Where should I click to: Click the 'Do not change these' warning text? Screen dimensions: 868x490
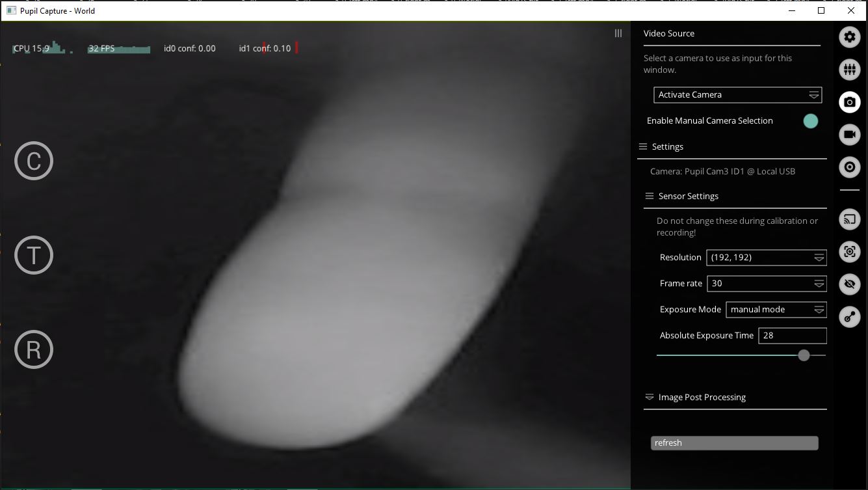pyautogui.click(x=737, y=226)
